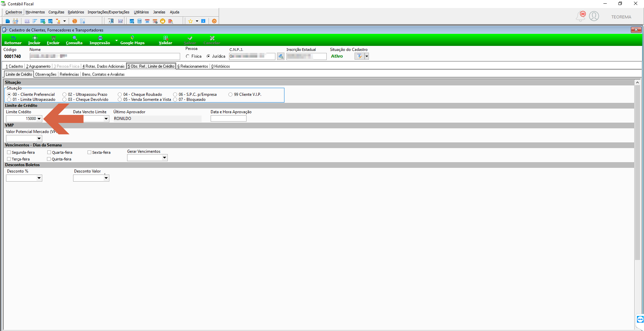644x331 pixels.
Task: Click the four squares grid icon
Action: (x=83, y=21)
